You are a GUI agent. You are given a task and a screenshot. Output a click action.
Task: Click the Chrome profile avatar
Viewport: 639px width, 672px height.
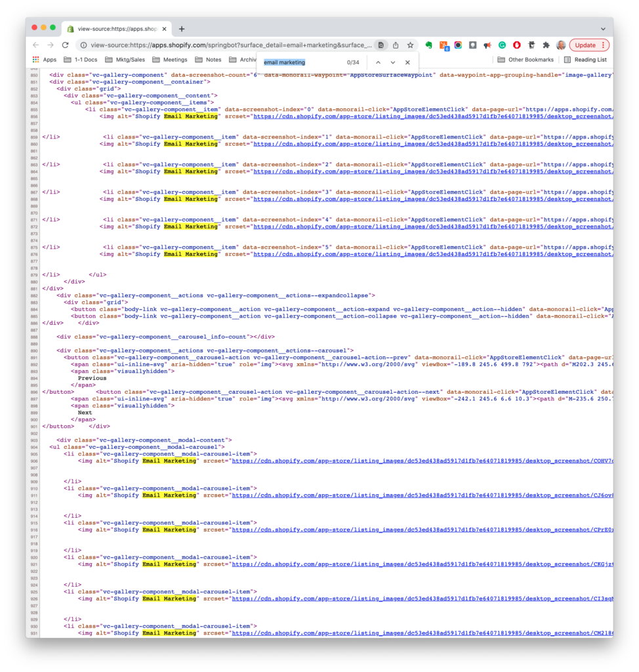point(560,45)
